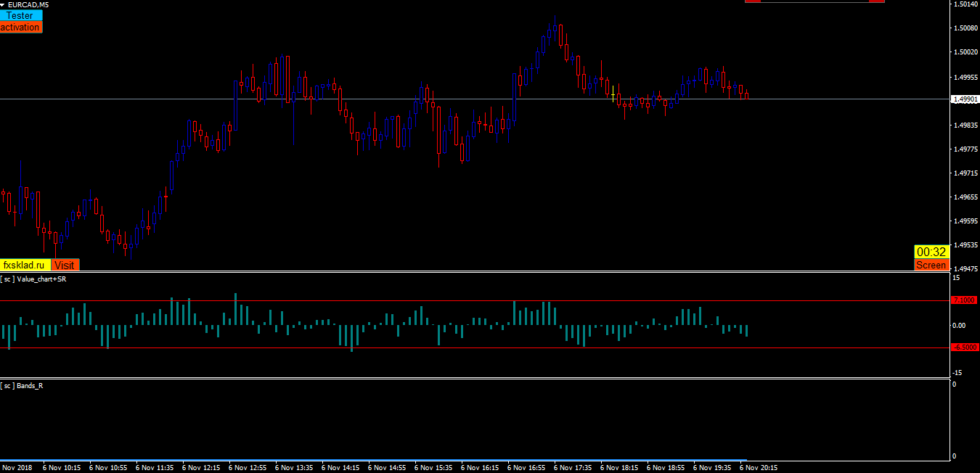This screenshot has width=980, height=473.
Task: Select the orange activation button
Action: (20, 27)
